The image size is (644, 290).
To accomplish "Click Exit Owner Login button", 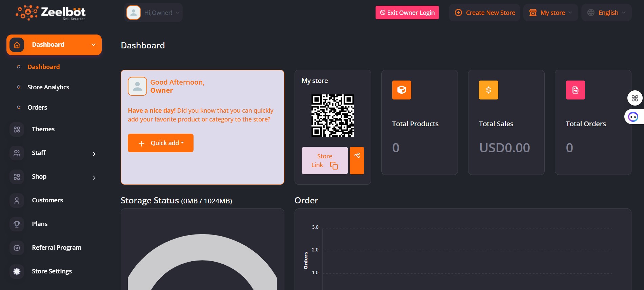I will [x=407, y=13].
